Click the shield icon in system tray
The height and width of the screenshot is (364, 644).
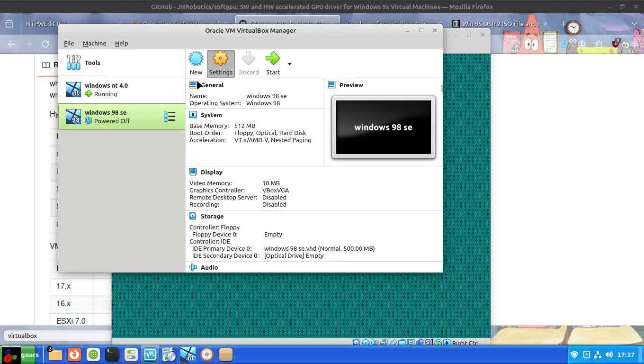574,355
